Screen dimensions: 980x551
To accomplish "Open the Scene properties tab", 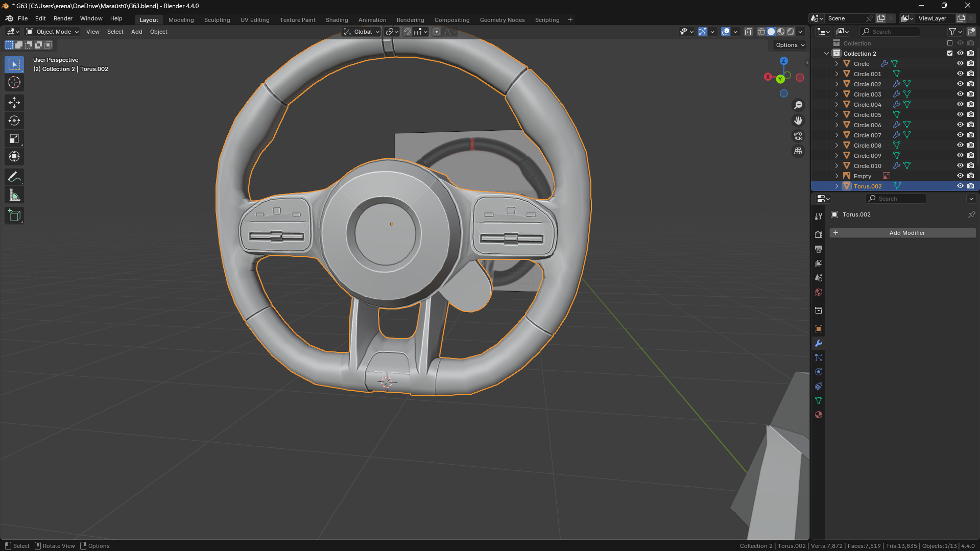I will [x=819, y=277].
